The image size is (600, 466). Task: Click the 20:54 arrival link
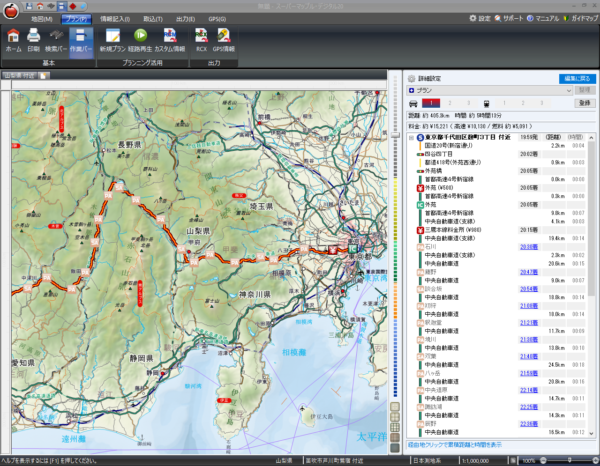[x=529, y=289]
